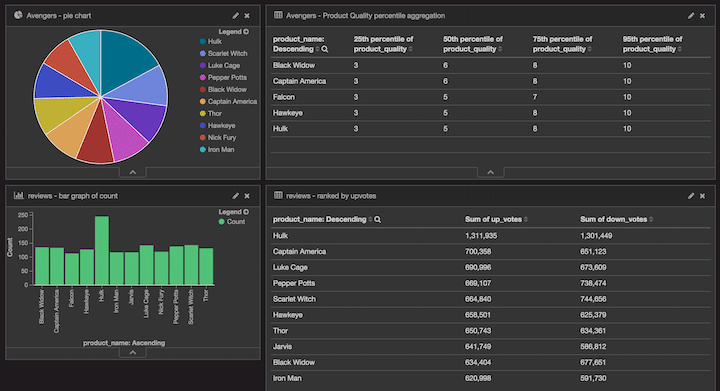This screenshot has height=391, width=720.
Task: Edit the reviews bar graph panel
Action: [x=236, y=196]
